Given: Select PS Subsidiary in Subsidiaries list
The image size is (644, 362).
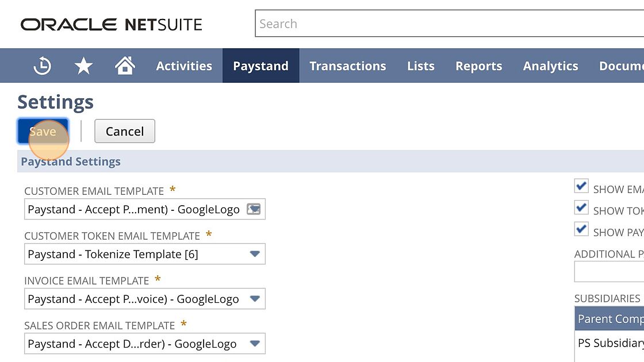Looking at the screenshot, I should point(609,342).
